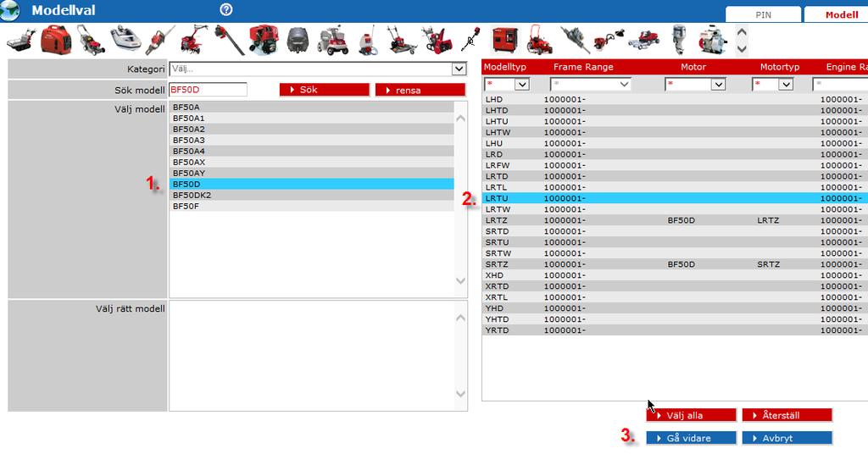Select the LRTZ model type row

pos(675,220)
